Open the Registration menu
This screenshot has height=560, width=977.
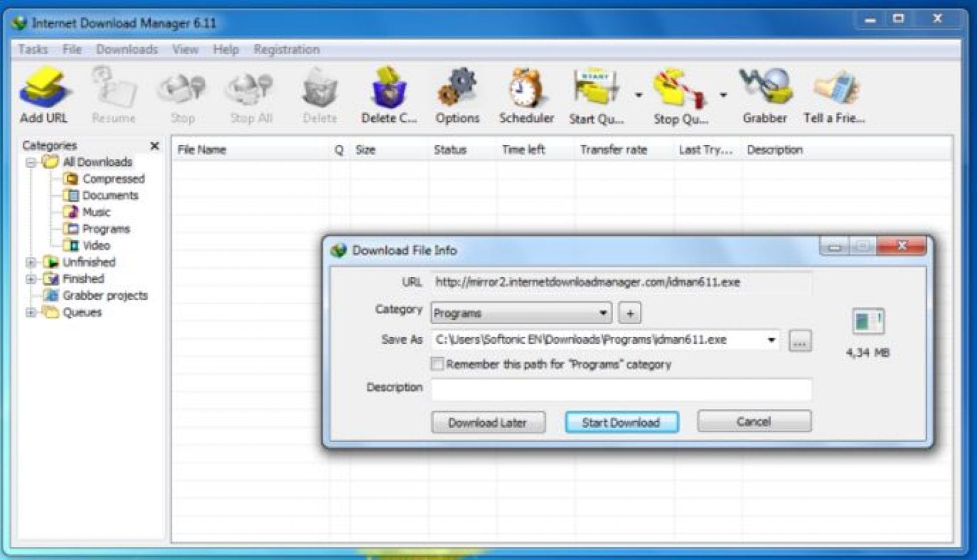[x=288, y=49]
